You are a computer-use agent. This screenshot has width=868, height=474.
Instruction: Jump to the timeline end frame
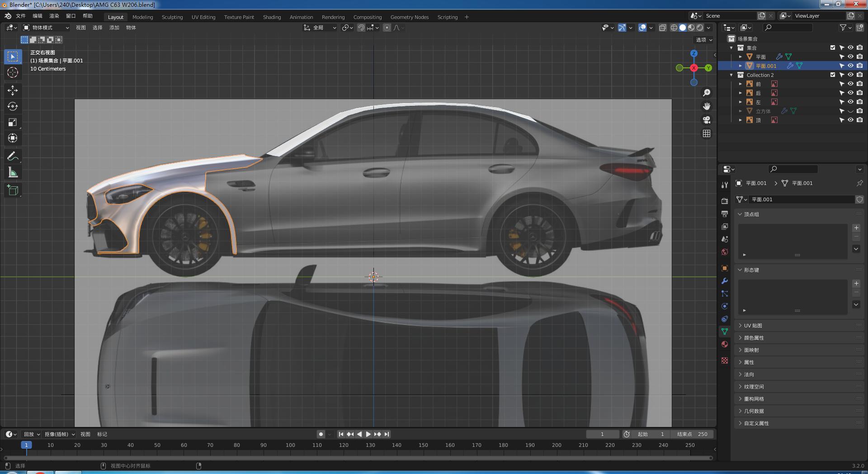[x=387, y=434]
